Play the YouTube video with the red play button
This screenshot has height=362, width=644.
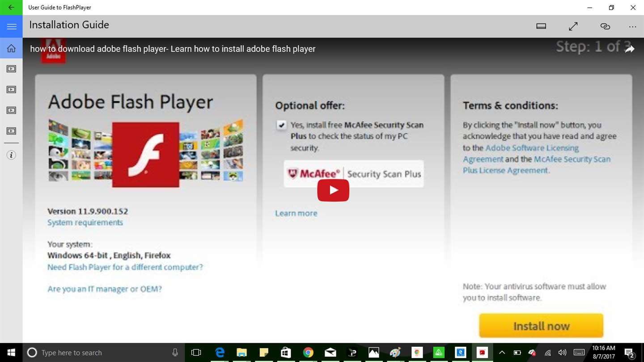[x=333, y=190]
